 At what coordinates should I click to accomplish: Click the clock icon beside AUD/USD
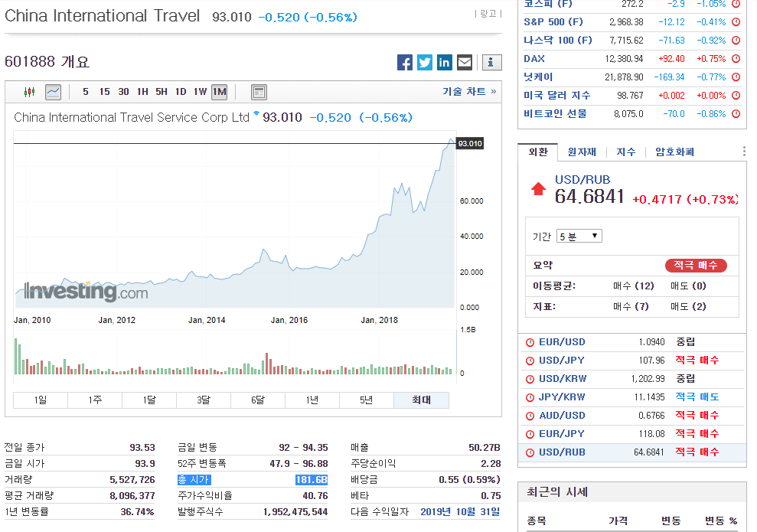click(x=530, y=416)
